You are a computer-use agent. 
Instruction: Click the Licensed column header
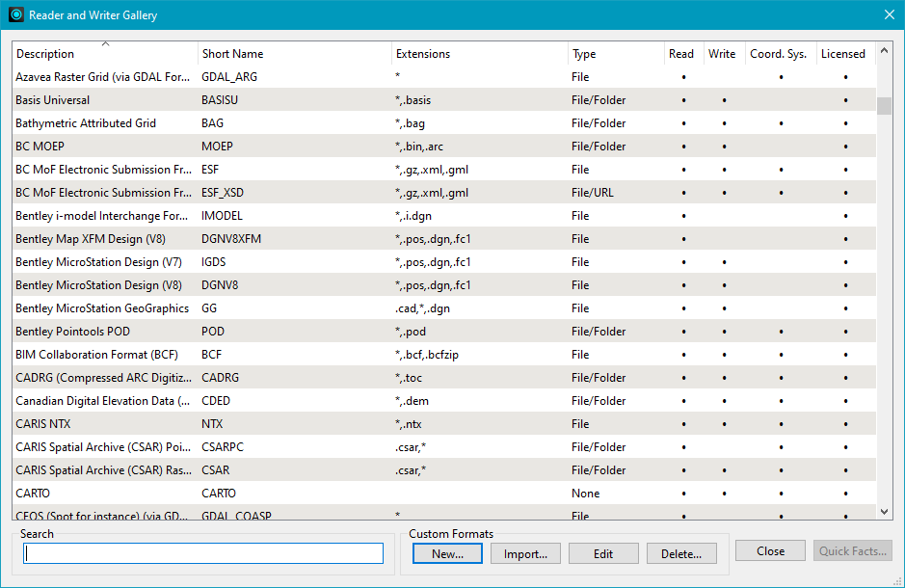click(x=843, y=54)
